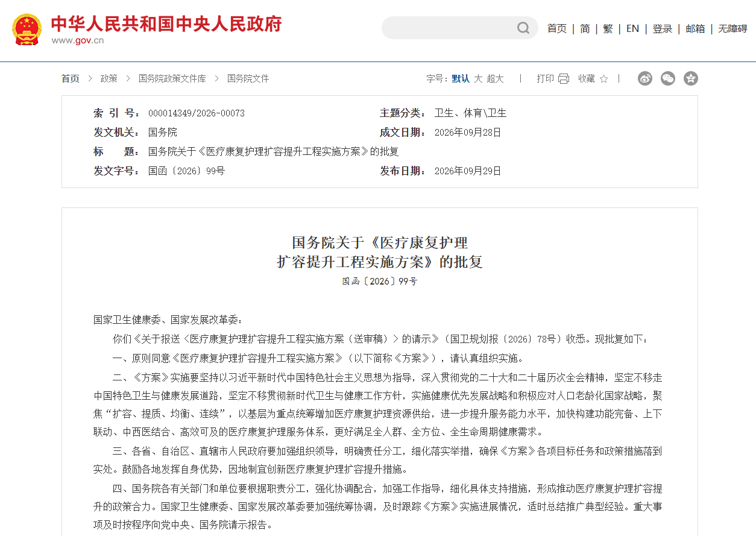756x536 pixels.
Task: Switch site language to EN
Action: coord(632,29)
